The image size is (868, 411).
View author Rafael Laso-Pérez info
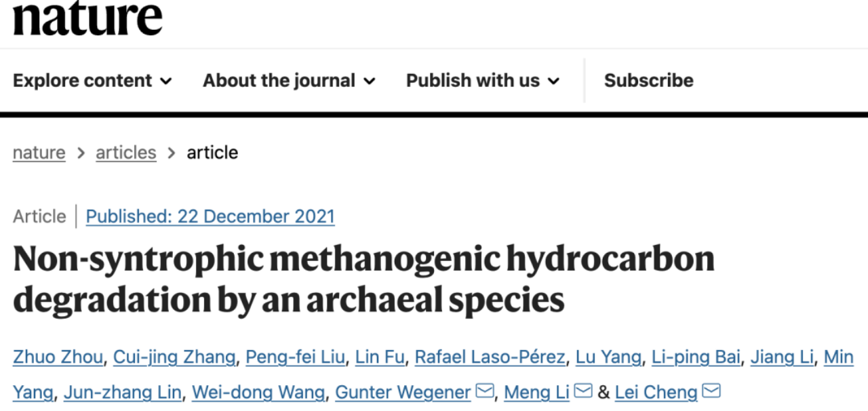click(490, 357)
